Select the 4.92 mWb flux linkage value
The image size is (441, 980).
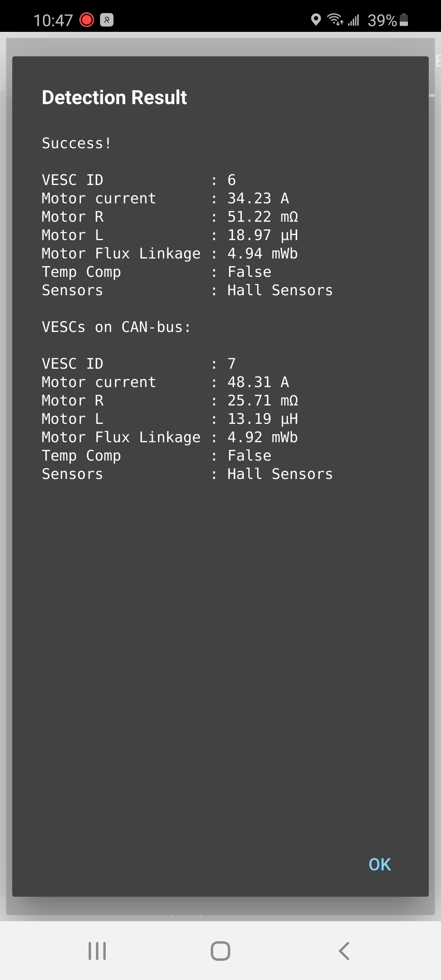click(263, 437)
